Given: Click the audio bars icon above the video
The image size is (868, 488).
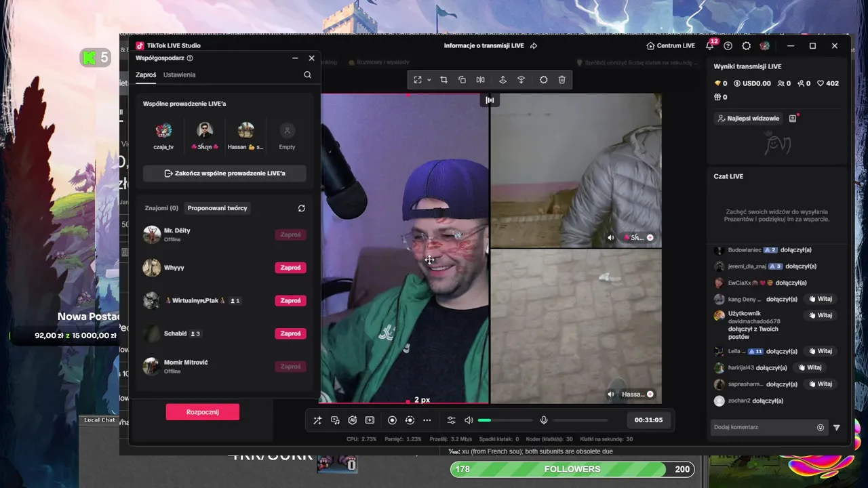Looking at the screenshot, I should point(490,100).
